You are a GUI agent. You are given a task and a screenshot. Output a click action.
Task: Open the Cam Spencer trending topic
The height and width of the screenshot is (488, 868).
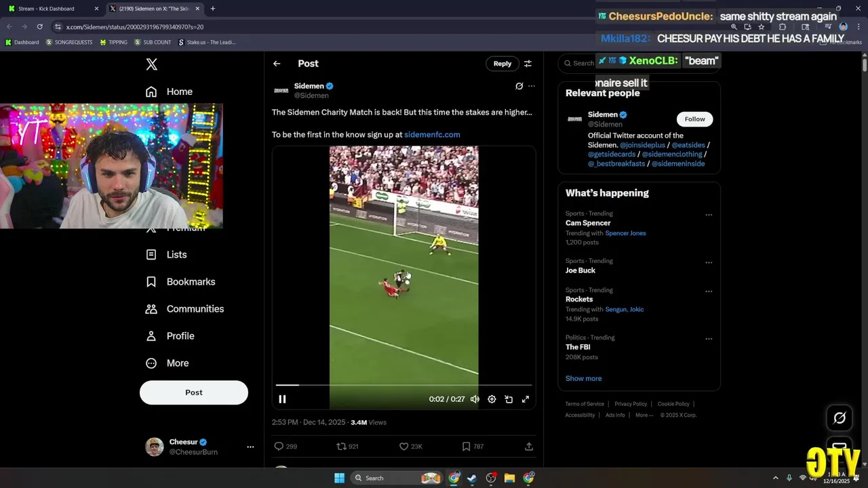pos(588,223)
